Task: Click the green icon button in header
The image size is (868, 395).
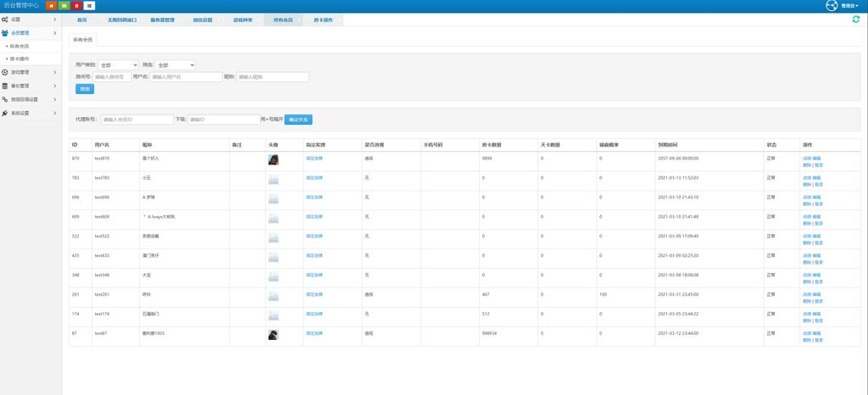Action: [64, 6]
